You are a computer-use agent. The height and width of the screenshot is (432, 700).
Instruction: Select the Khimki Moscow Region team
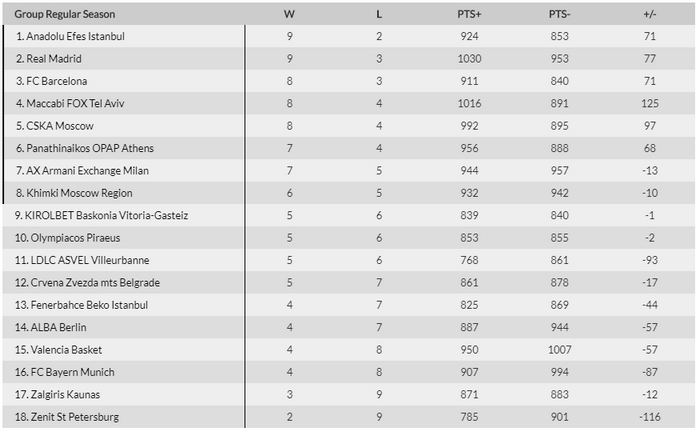[79, 193]
